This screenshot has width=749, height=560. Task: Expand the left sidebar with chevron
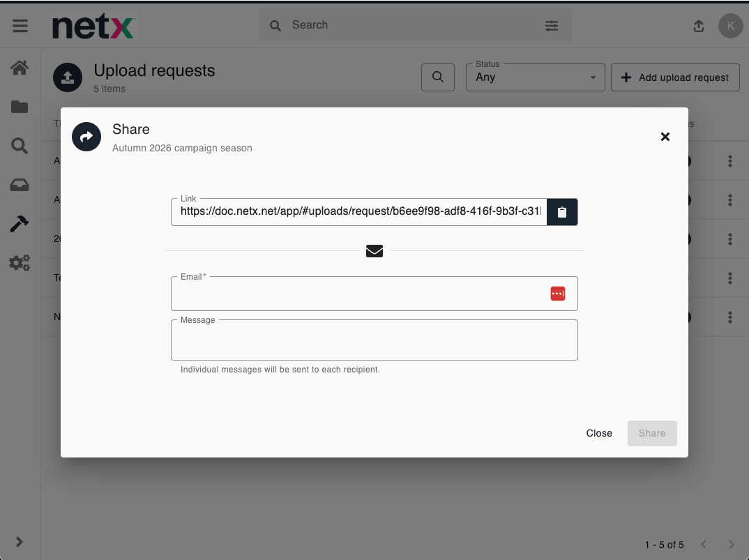(20, 542)
